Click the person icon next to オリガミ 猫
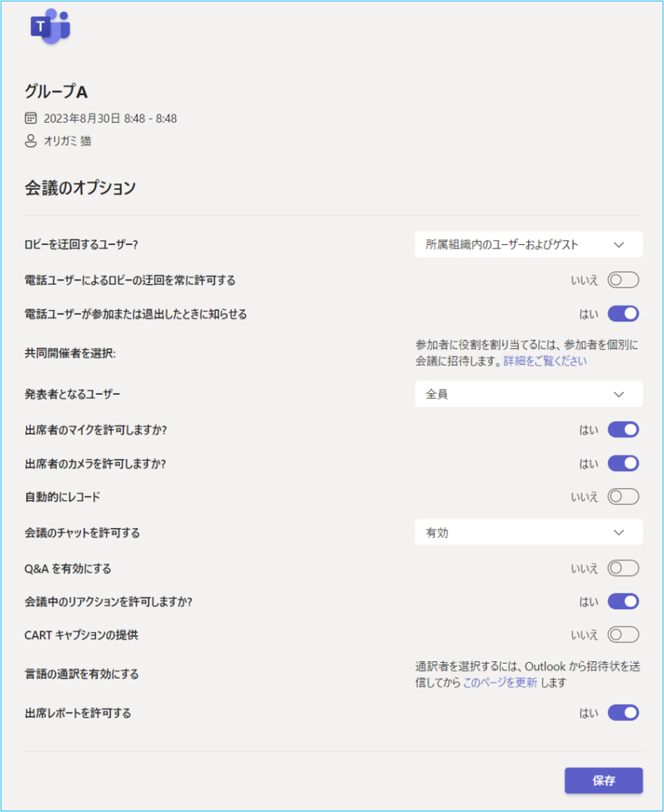Screen dimensions: 664x812 coord(31,141)
